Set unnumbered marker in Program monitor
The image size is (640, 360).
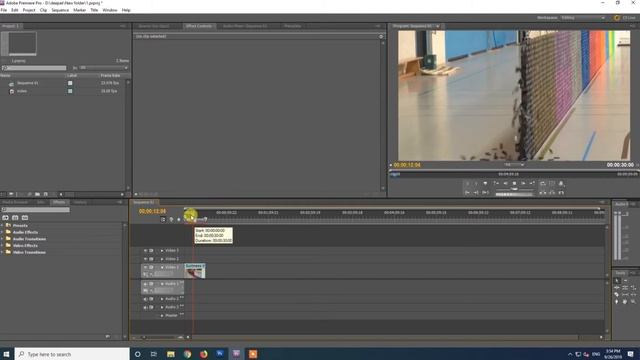click(485, 184)
